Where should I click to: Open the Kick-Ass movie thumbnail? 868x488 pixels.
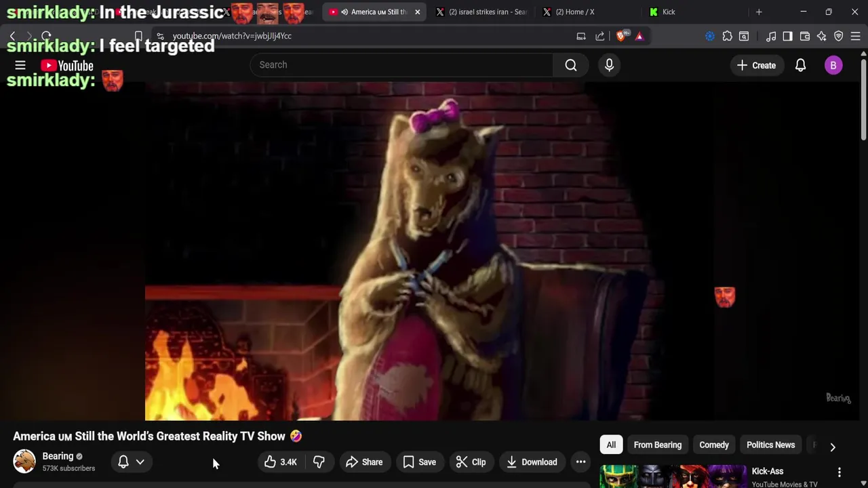pos(673,476)
